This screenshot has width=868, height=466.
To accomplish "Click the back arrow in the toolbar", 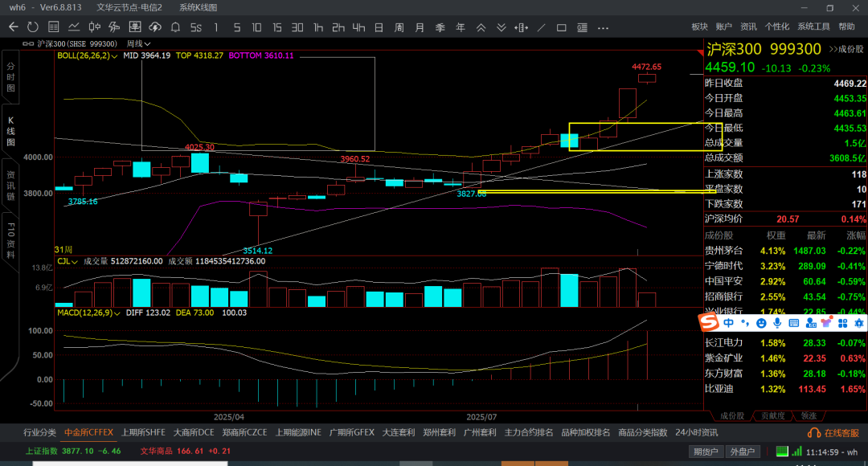I will click(x=13, y=27).
